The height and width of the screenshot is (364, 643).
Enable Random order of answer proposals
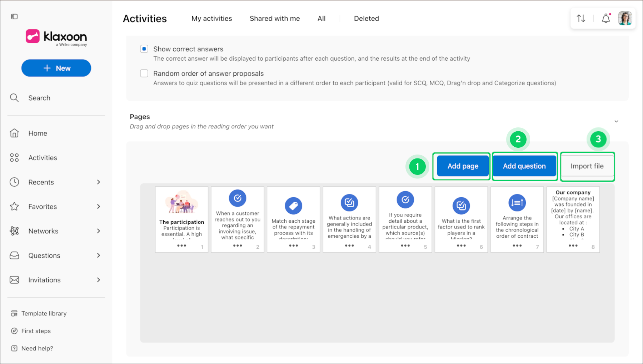coord(144,73)
